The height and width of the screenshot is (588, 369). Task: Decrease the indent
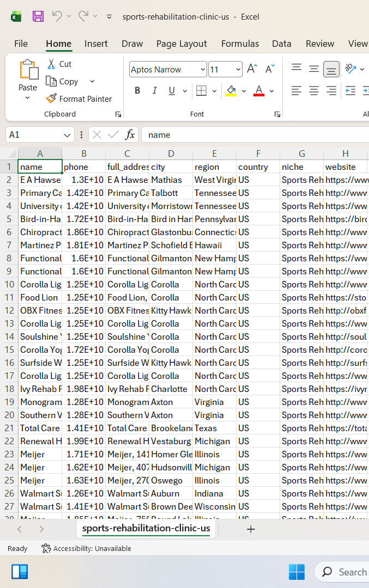(350, 90)
